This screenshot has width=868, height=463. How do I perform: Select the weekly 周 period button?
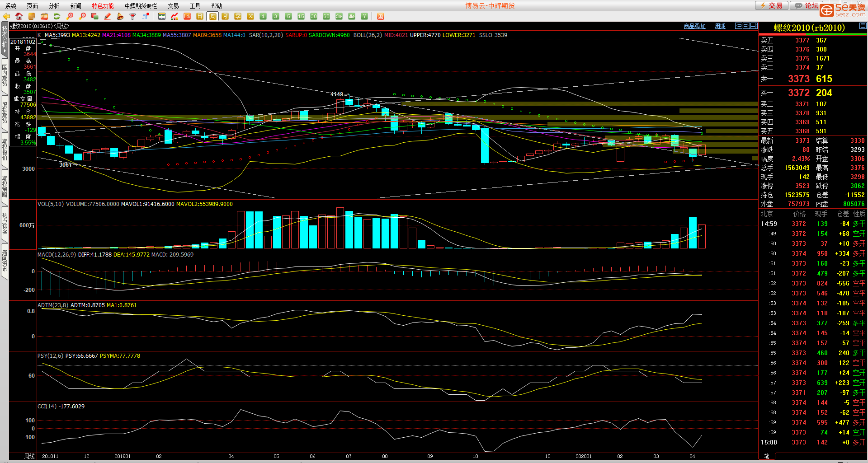(212, 16)
